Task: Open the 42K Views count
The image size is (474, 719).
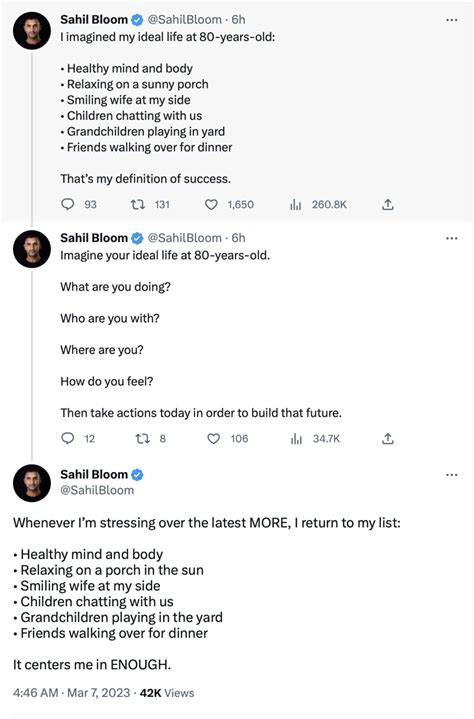Action: click(x=167, y=692)
